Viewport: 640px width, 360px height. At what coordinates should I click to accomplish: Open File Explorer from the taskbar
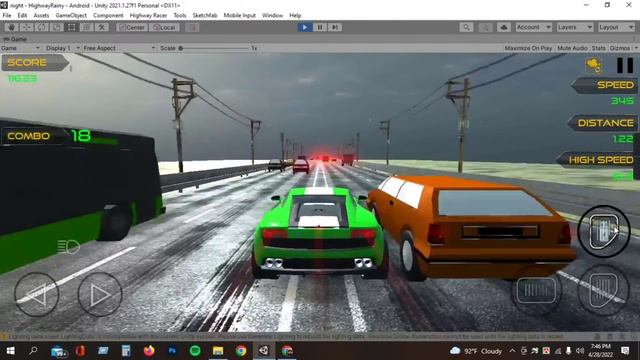click(x=218, y=351)
